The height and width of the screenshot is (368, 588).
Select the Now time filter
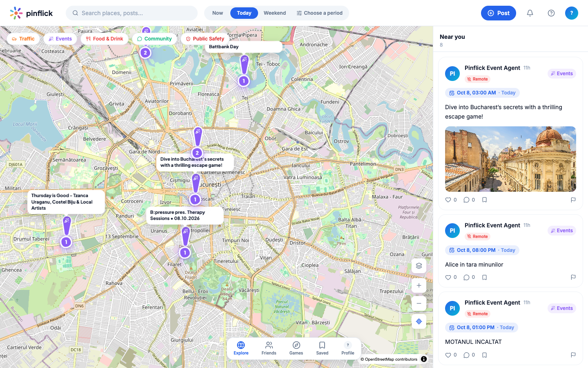coord(218,13)
